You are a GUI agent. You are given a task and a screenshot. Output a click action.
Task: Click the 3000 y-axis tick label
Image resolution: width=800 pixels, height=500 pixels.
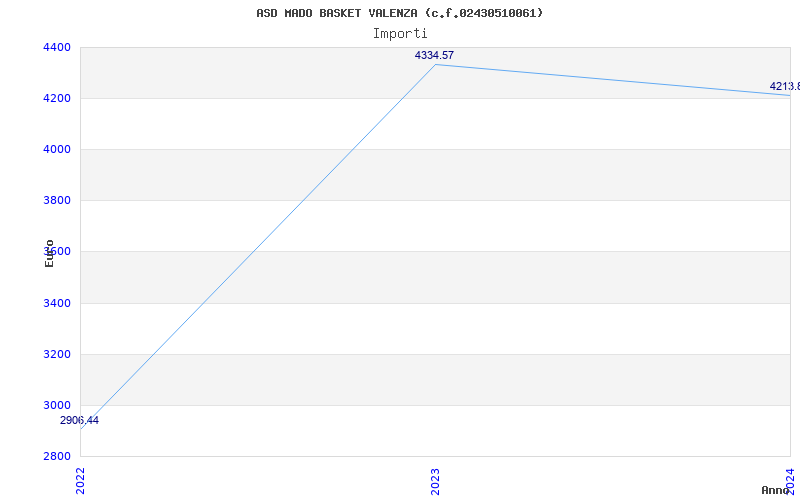tap(57, 406)
